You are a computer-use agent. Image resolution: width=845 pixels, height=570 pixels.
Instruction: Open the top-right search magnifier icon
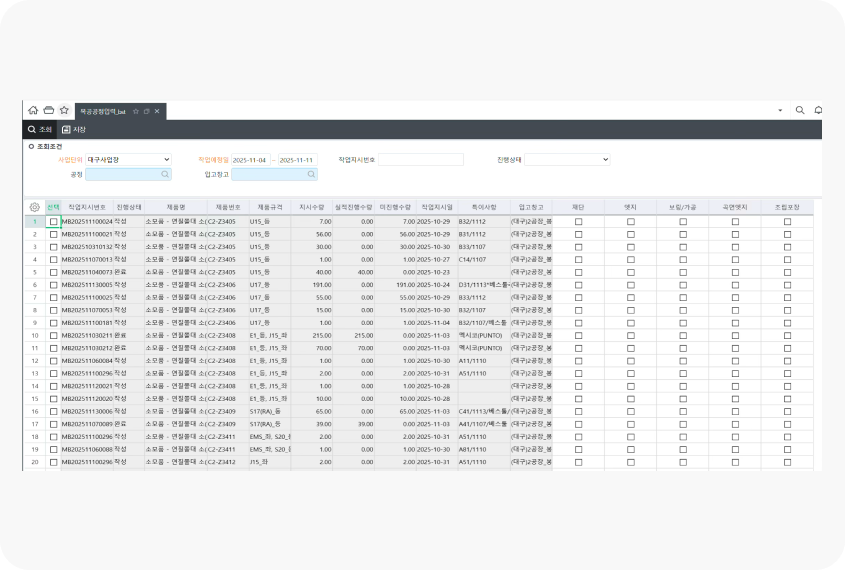pyautogui.click(x=799, y=110)
